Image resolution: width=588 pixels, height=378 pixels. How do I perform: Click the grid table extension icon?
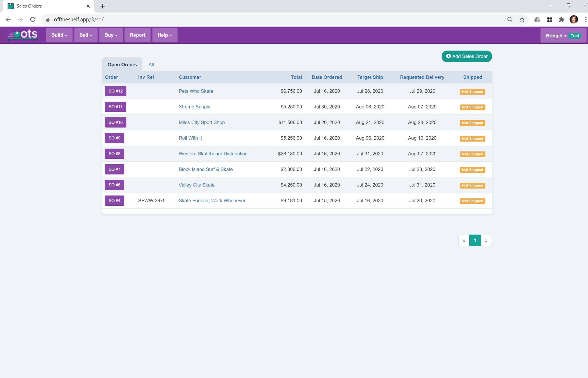click(x=549, y=19)
